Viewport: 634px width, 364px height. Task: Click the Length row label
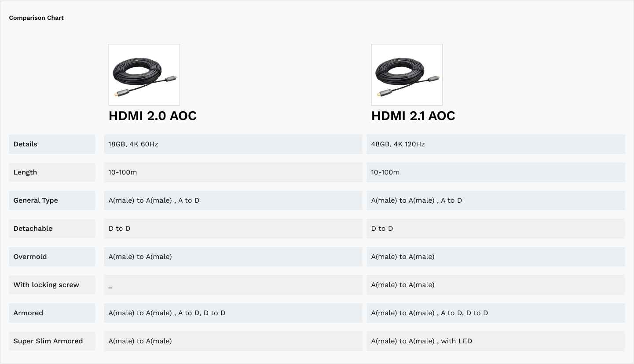click(x=25, y=172)
